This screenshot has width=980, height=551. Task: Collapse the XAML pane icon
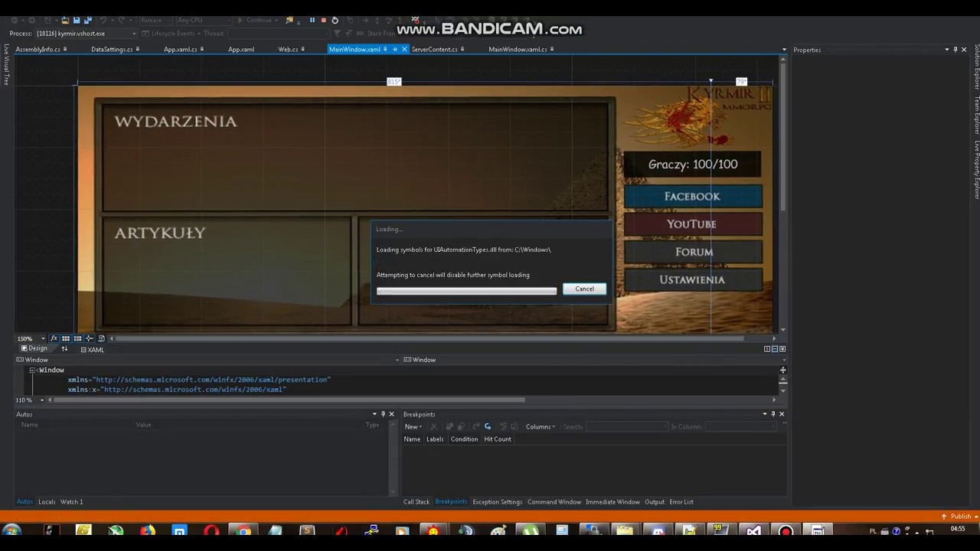click(x=782, y=349)
